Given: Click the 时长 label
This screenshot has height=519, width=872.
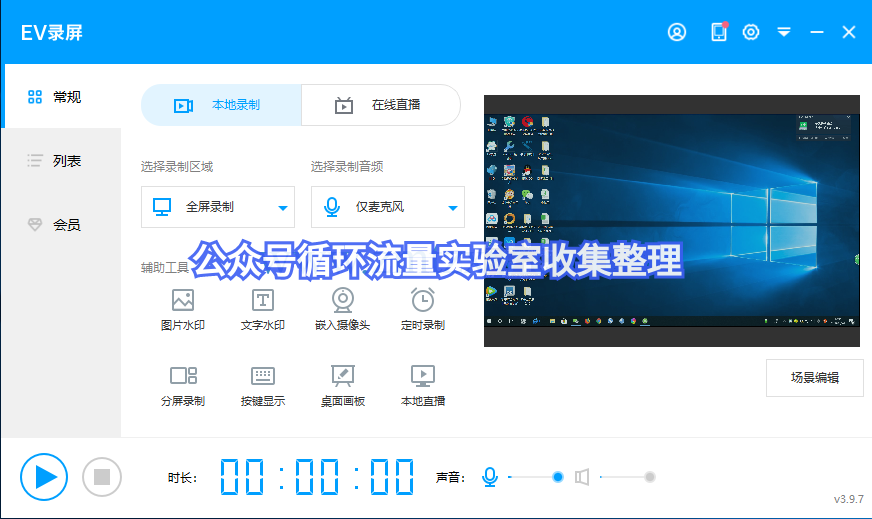Looking at the screenshot, I should (x=182, y=477).
